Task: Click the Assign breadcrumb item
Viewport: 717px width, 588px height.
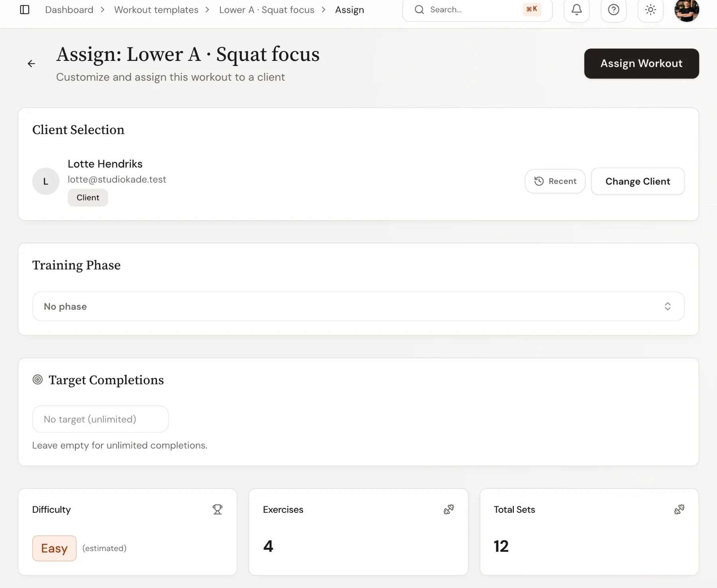Action: point(349,10)
